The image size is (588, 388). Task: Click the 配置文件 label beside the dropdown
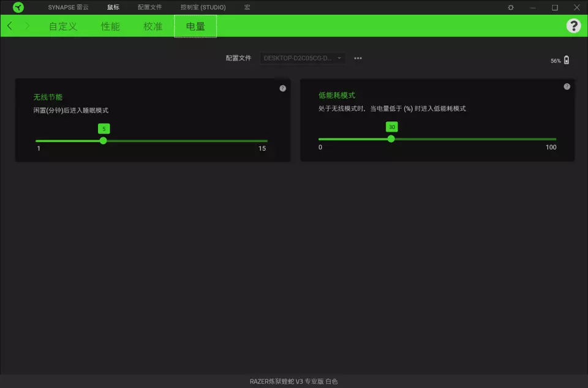[x=238, y=58]
